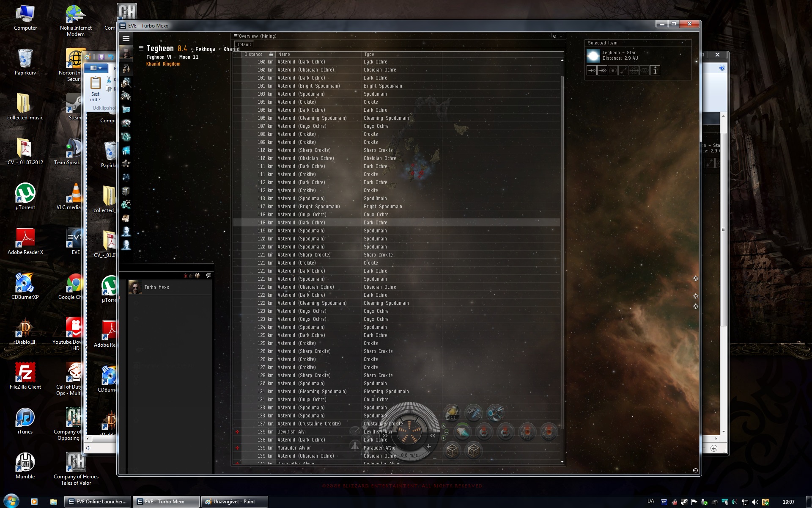Open the first cargo hold cube icon
This screenshot has height=508, width=812.
[x=452, y=450]
